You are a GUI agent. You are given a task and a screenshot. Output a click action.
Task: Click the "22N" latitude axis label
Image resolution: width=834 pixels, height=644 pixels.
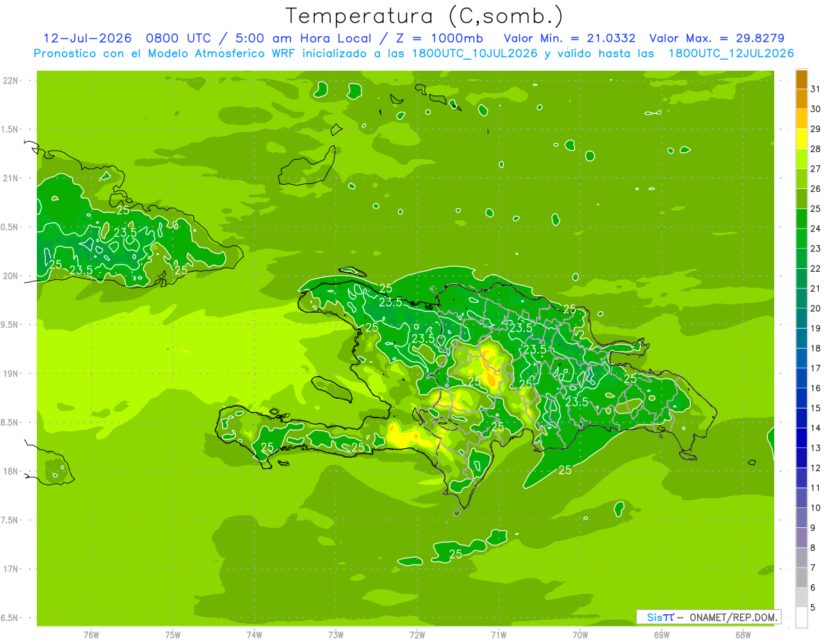(x=11, y=81)
